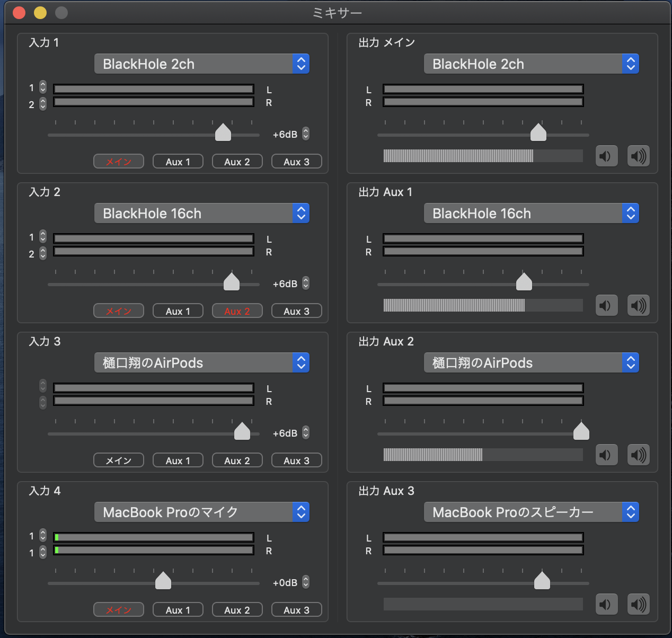This screenshot has height=638, width=672.
Task: Disable メイン routing for Input 4
Action: (119, 610)
